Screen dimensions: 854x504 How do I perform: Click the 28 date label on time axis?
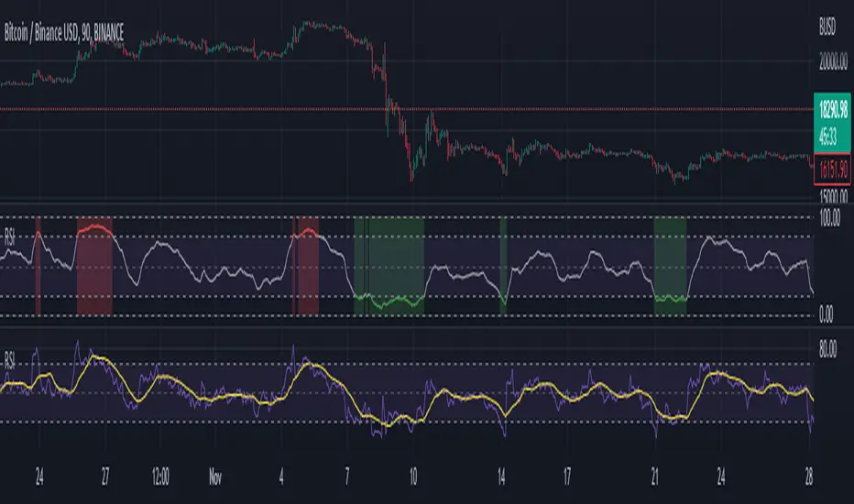(809, 477)
